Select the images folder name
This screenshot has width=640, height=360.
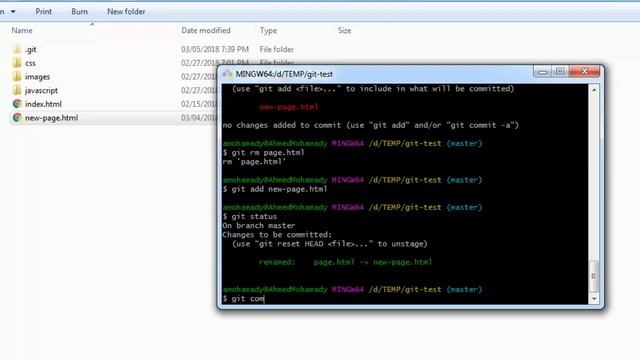38,77
